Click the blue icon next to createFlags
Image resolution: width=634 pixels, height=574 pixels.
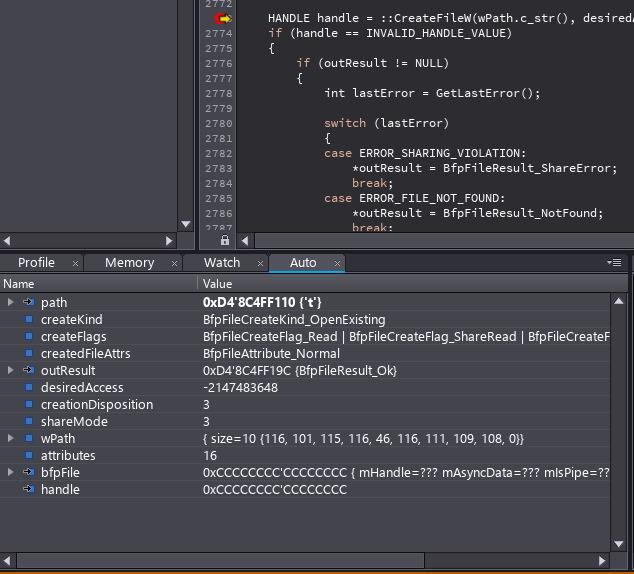(29, 336)
